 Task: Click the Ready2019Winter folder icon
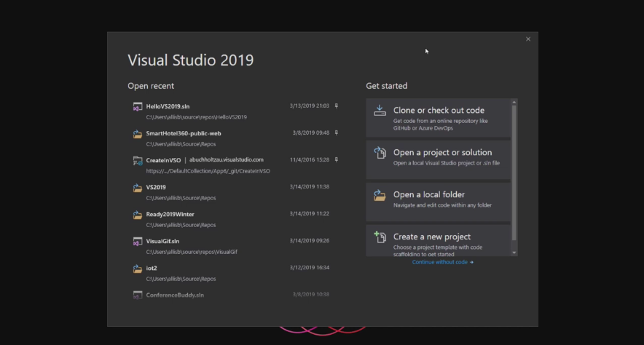pyautogui.click(x=137, y=215)
